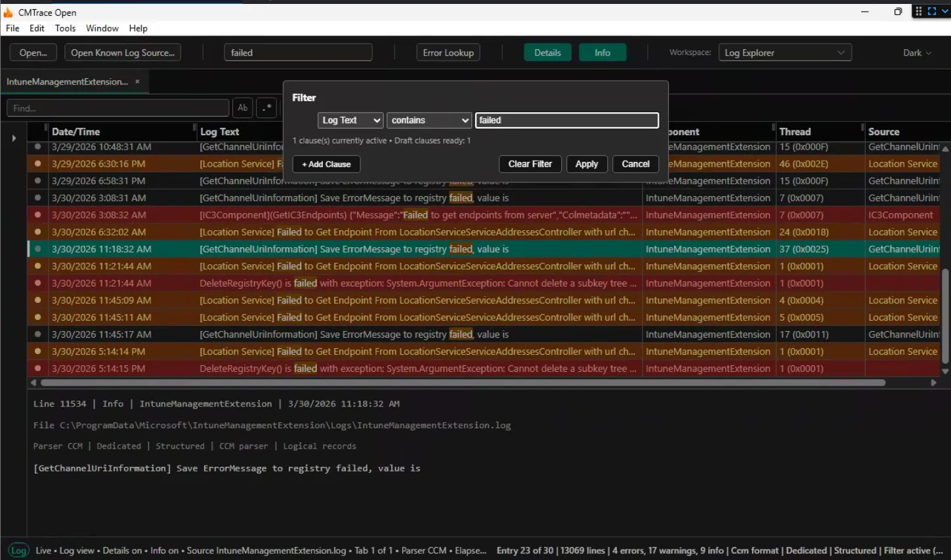Toggle the marker dot on the 6:32:02 AM row
The height and width of the screenshot is (560, 951).
click(x=37, y=231)
